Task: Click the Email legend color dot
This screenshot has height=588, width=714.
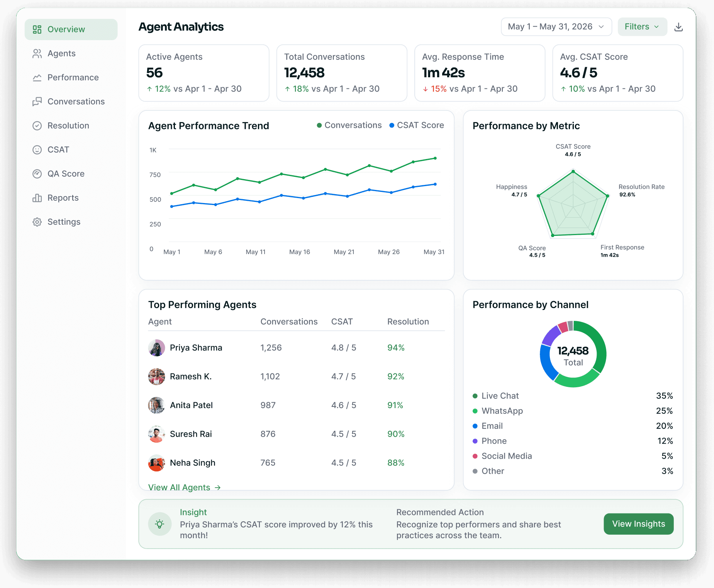Action: click(475, 426)
